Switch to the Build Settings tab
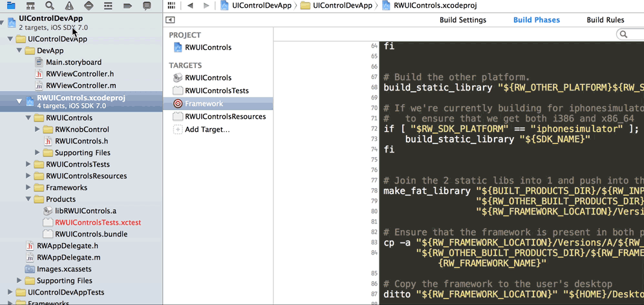This screenshot has height=305, width=644. tap(463, 19)
